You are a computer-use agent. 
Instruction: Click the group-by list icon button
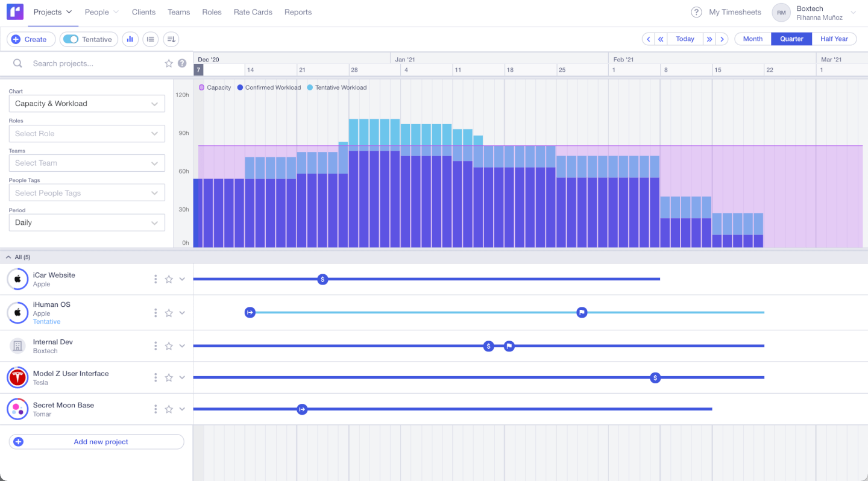(x=151, y=39)
